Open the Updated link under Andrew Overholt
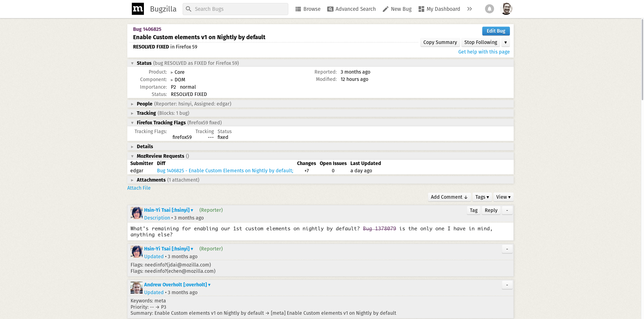Viewport: 644px width, 319px height. click(x=154, y=292)
